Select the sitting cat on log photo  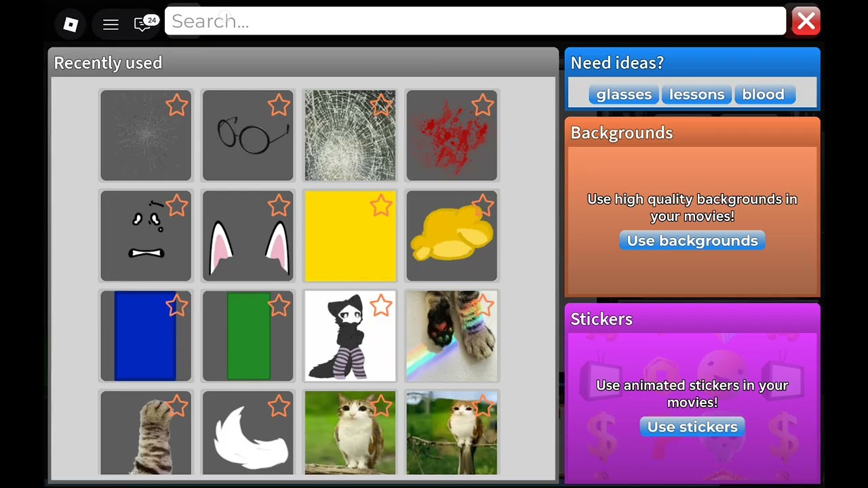350,433
